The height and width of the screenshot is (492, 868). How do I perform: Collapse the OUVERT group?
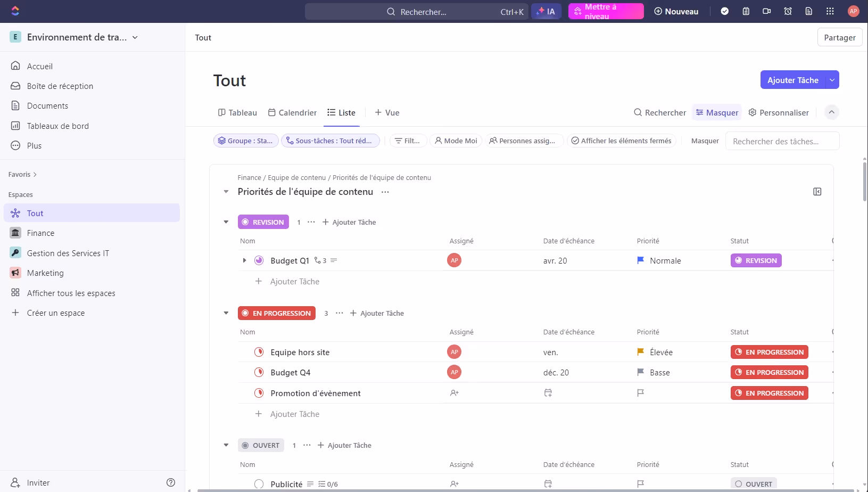click(x=226, y=445)
